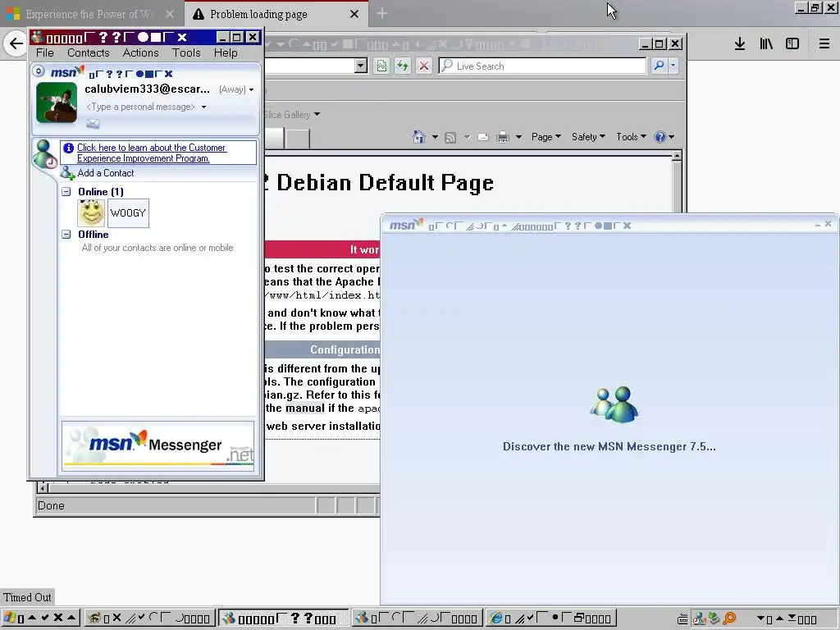This screenshot has width=840, height=630.
Task: Open the Live Search provider dropdown arrow
Action: tap(673, 66)
